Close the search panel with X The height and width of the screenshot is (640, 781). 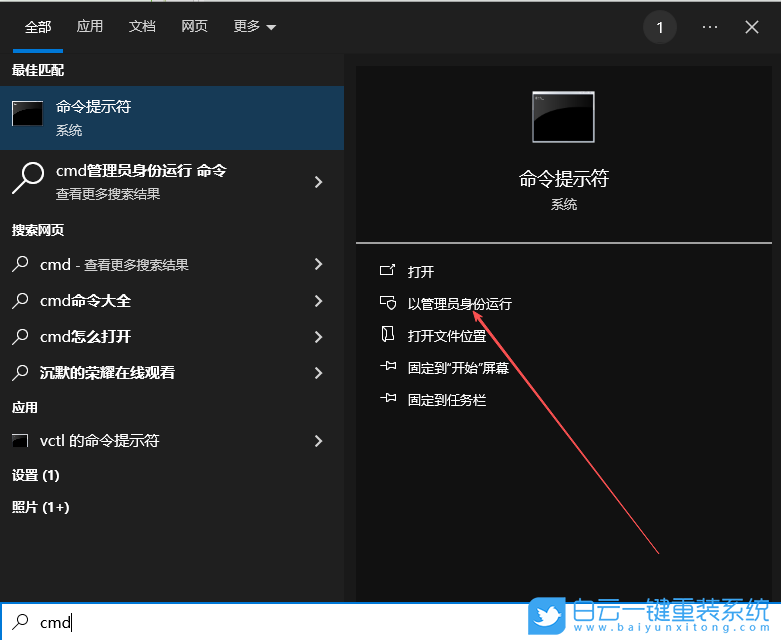point(752,27)
